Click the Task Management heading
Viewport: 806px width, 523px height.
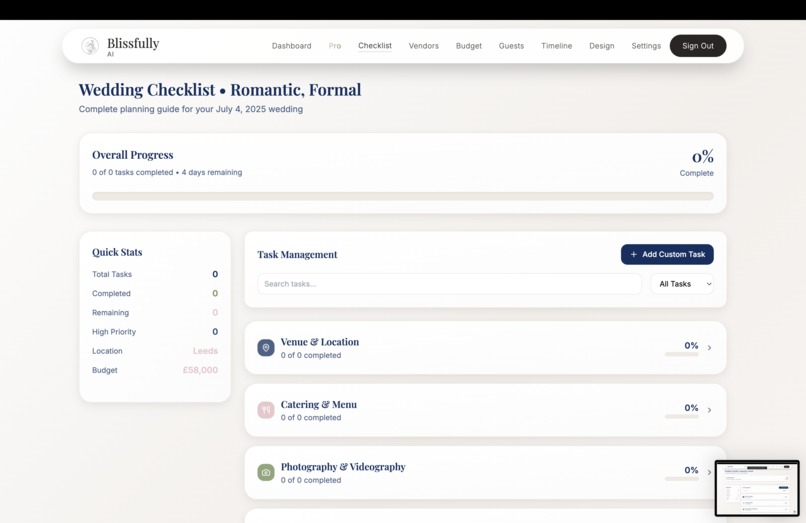(297, 255)
